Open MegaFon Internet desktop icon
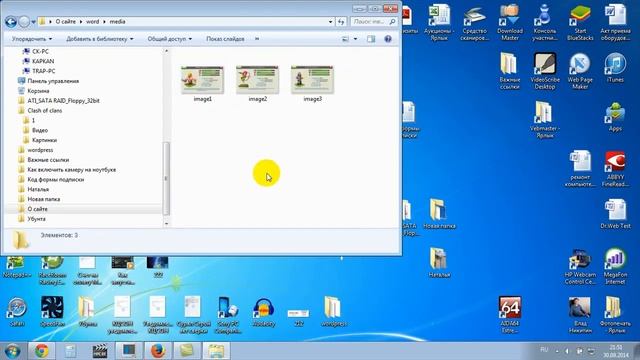Image resolution: width=640 pixels, height=360 pixels. 615,267
